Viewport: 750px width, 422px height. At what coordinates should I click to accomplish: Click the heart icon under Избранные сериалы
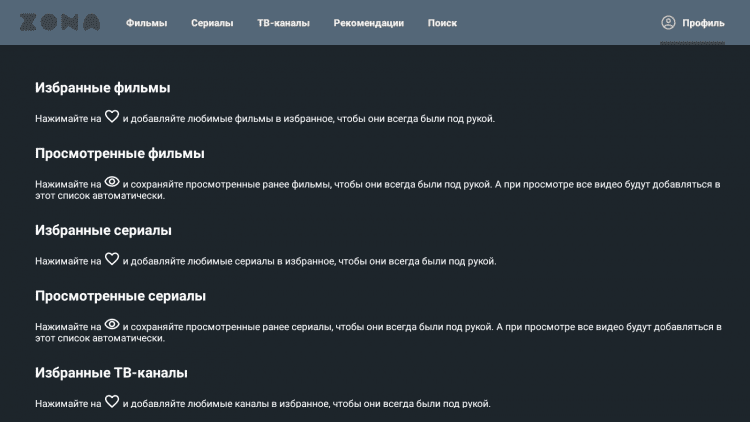pos(112,259)
